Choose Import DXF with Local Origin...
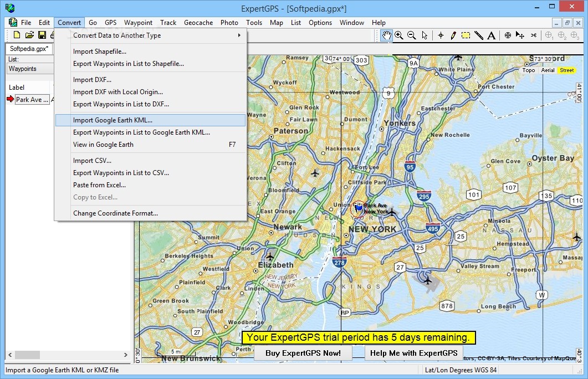The height and width of the screenshot is (379, 588). (x=150, y=92)
